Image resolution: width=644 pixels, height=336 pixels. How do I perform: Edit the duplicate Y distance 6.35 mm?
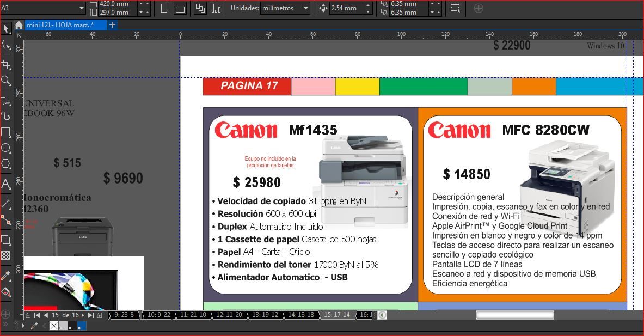(x=409, y=13)
